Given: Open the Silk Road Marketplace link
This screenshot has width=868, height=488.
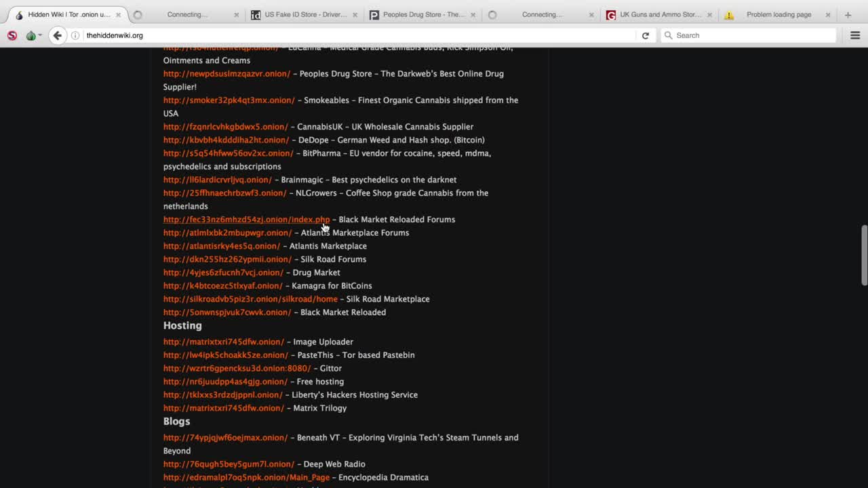Looking at the screenshot, I should click(250, 299).
